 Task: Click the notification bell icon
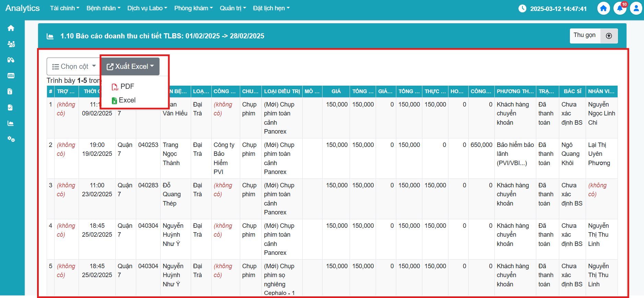click(620, 8)
